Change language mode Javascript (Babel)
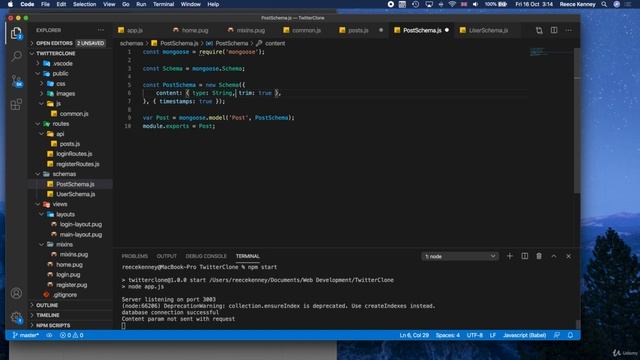The image size is (640, 360). [524, 335]
